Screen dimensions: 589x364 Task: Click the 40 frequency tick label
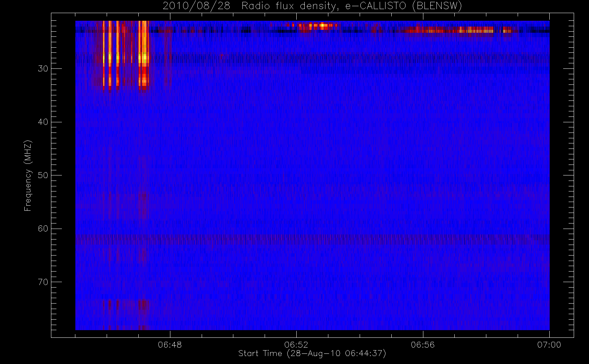point(43,122)
